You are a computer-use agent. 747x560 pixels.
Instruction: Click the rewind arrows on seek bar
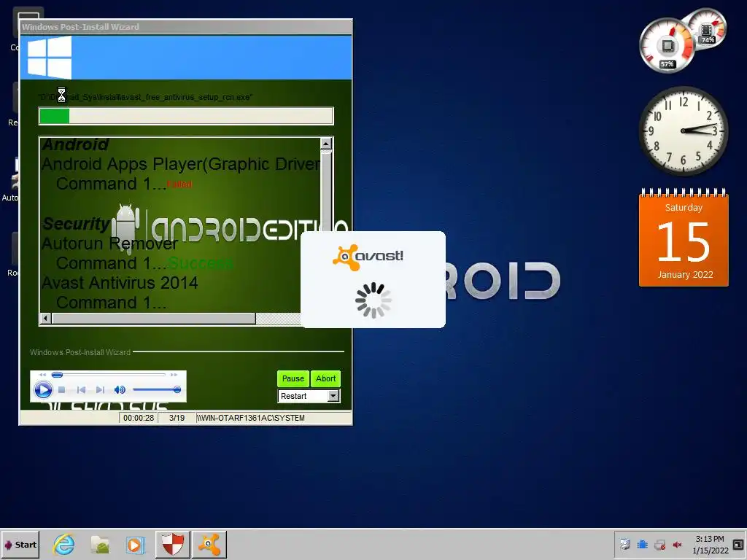(x=42, y=375)
